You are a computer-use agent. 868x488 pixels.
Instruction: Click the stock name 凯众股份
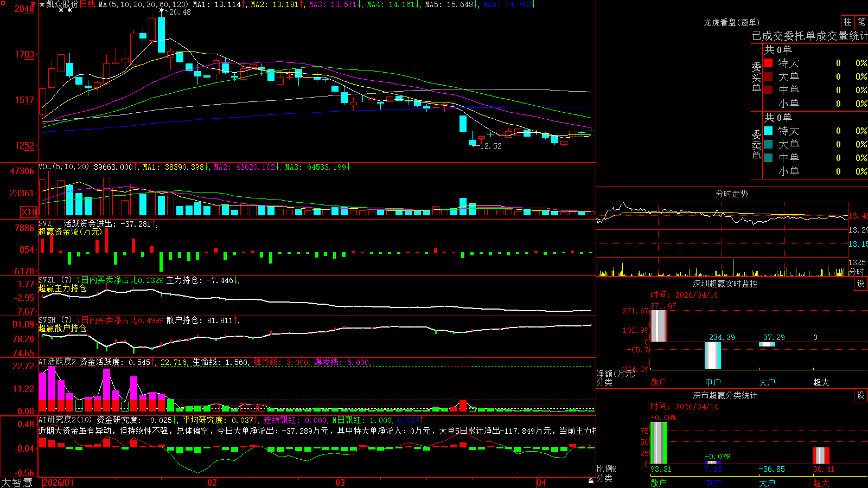click(62, 4)
